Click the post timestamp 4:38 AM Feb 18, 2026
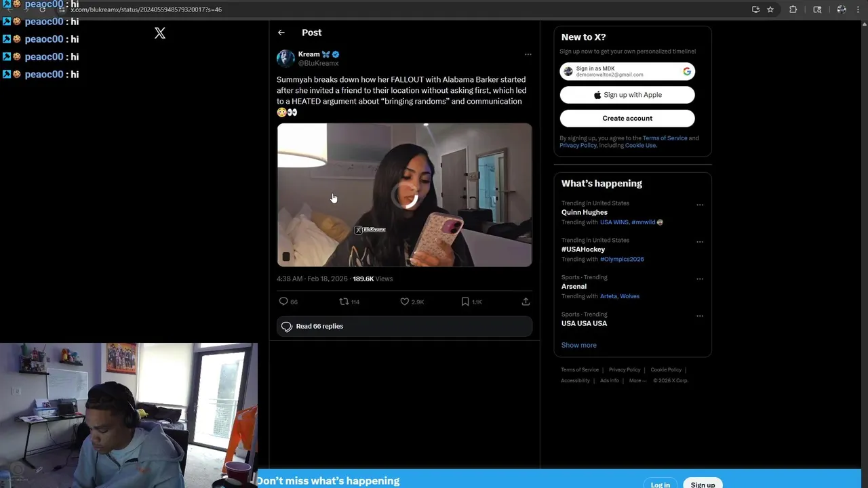868x488 pixels. coord(312,279)
